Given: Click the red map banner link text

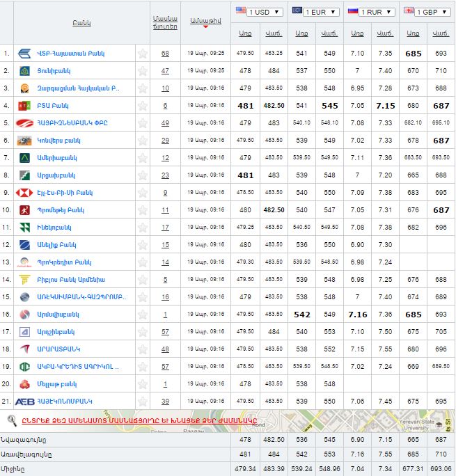Looking at the screenshot, I should click(139, 420).
